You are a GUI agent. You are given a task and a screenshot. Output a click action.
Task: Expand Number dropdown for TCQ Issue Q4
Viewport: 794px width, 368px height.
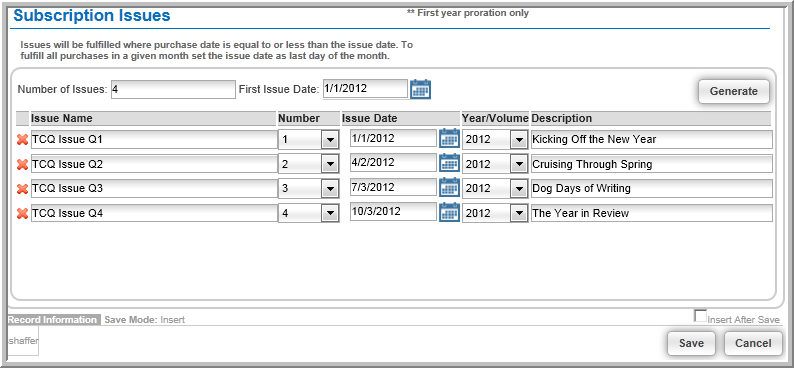[330, 214]
